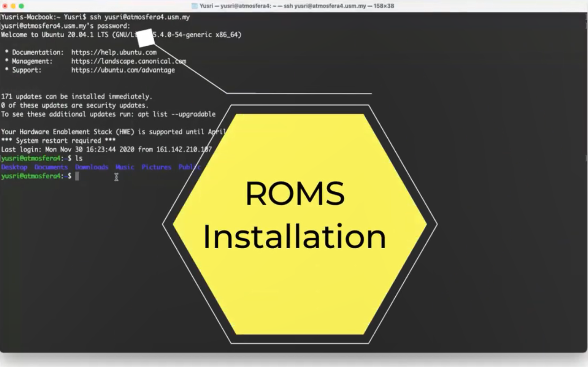Click the "Downloads" directory in ls output
588x367 pixels.
tap(92, 167)
